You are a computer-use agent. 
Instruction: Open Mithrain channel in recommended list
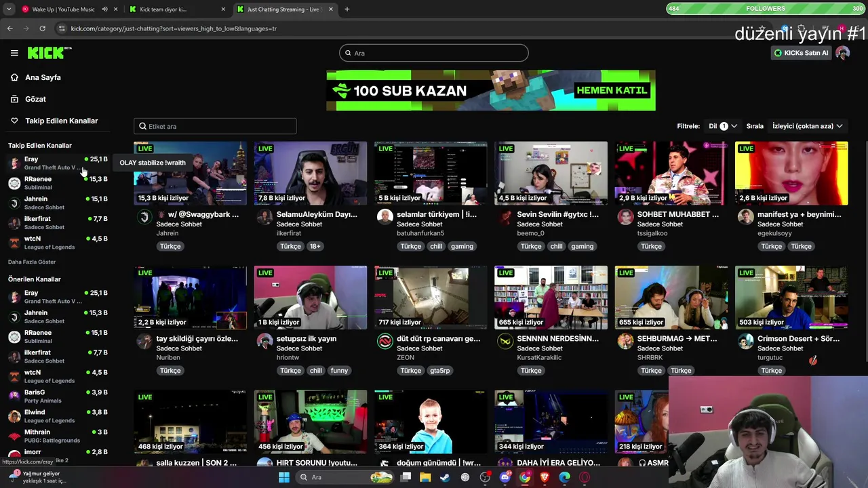[x=58, y=436]
